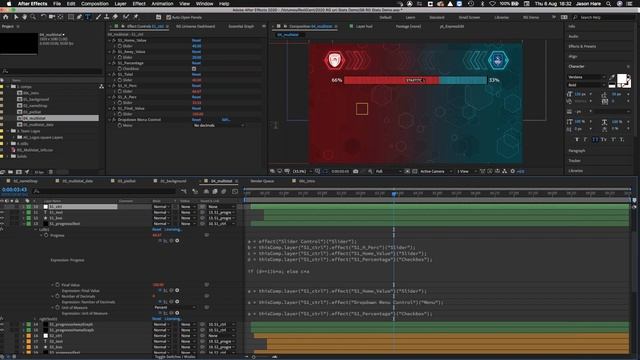640x360 pixels.
Task: Open macOS Spotlight search
Action: (608, 4)
